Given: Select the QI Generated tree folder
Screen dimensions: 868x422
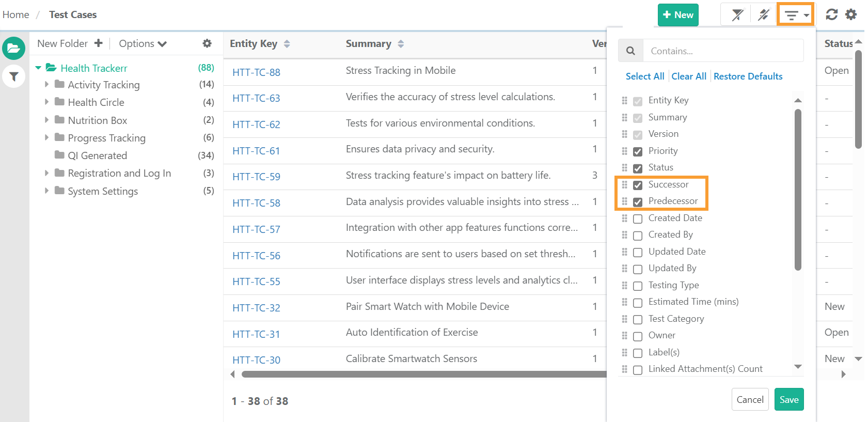Looking at the screenshot, I should [x=97, y=155].
